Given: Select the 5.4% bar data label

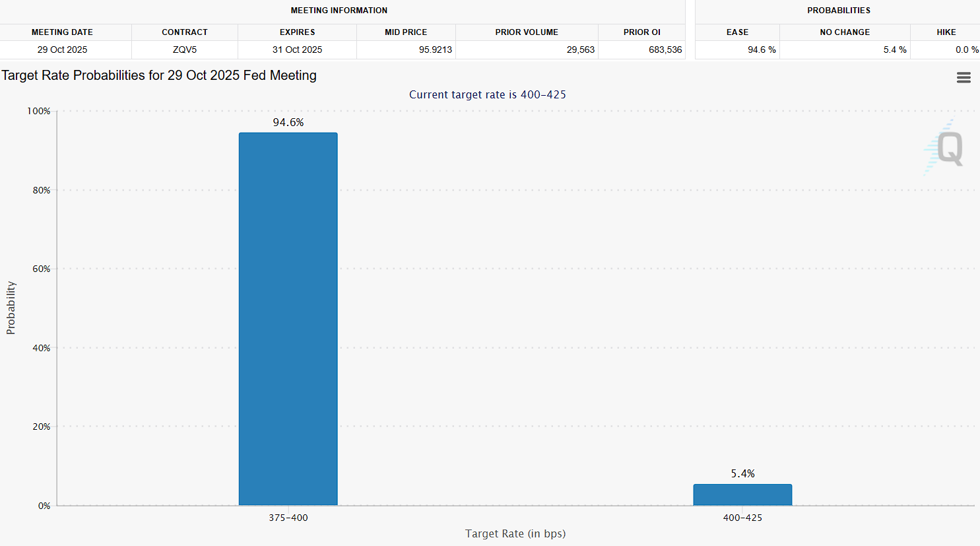Looking at the screenshot, I should click(x=742, y=473).
